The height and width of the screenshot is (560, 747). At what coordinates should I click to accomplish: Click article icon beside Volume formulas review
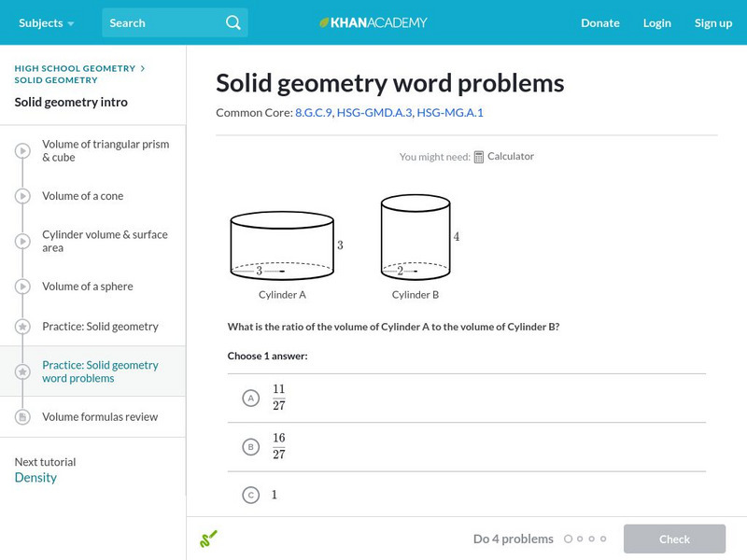click(22, 417)
